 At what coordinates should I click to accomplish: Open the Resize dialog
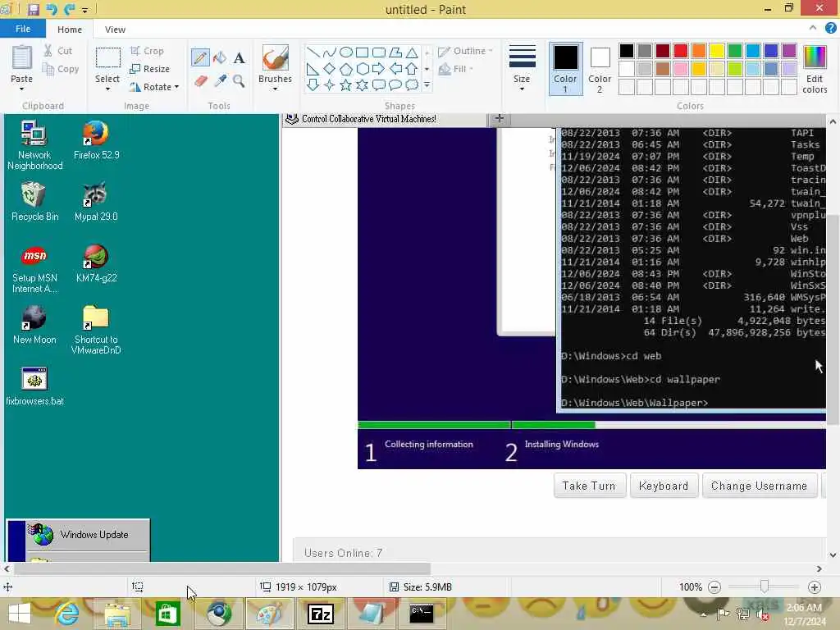(150, 69)
